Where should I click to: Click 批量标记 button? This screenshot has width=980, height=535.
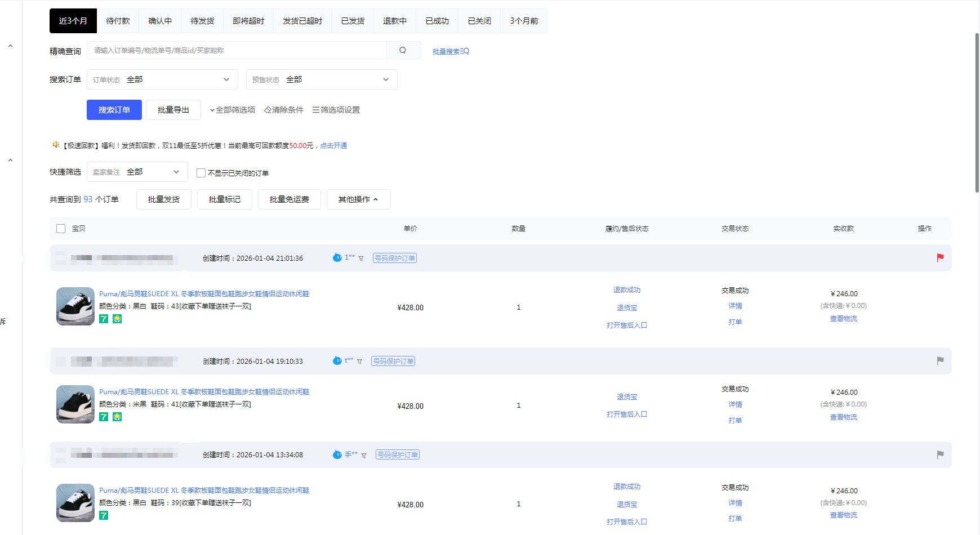pos(225,199)
